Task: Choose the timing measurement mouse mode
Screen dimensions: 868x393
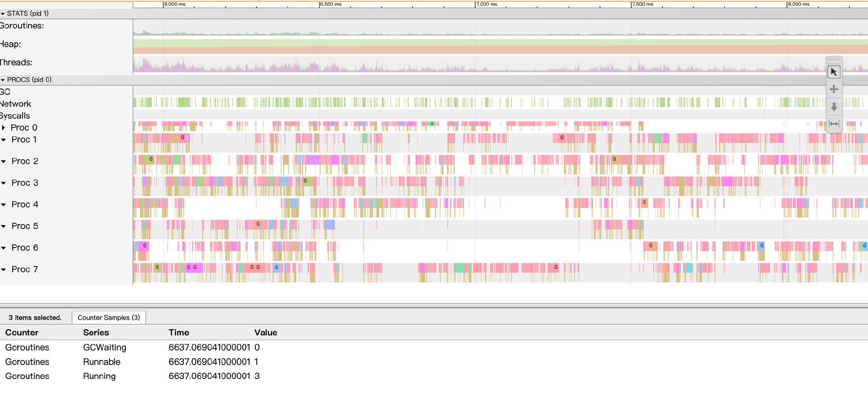Action: click(x=834, y=124)
